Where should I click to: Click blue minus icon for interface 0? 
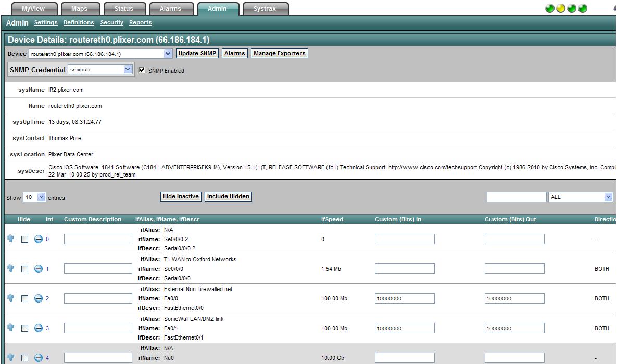38,239
